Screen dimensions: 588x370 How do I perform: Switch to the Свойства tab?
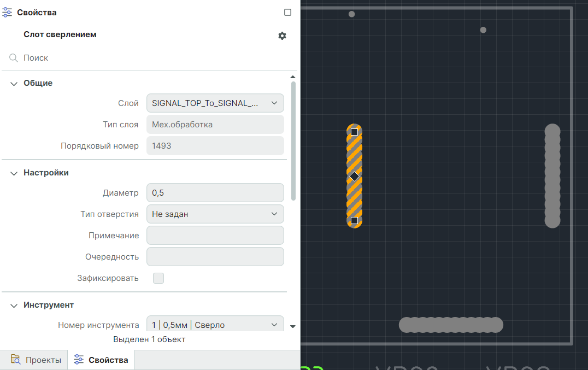[x=102, y=360]
